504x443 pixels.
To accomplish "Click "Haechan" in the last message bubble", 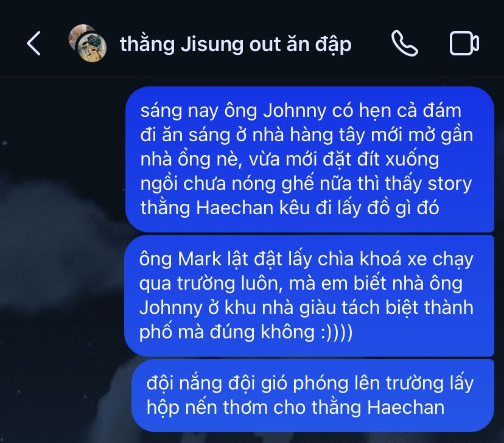I will (405, 408).
